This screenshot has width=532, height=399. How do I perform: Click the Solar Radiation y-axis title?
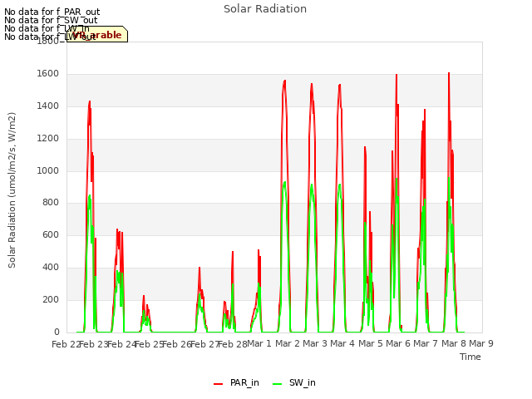click(12, 190)
